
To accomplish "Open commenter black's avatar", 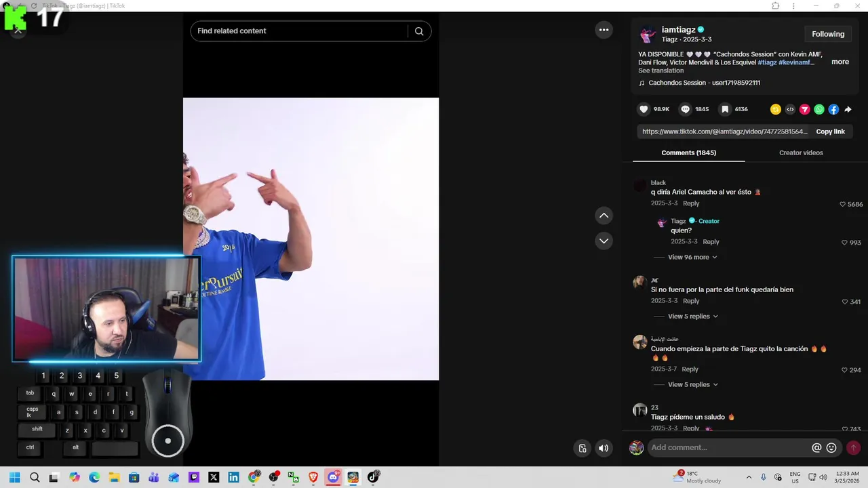I will tap(639, 185).
